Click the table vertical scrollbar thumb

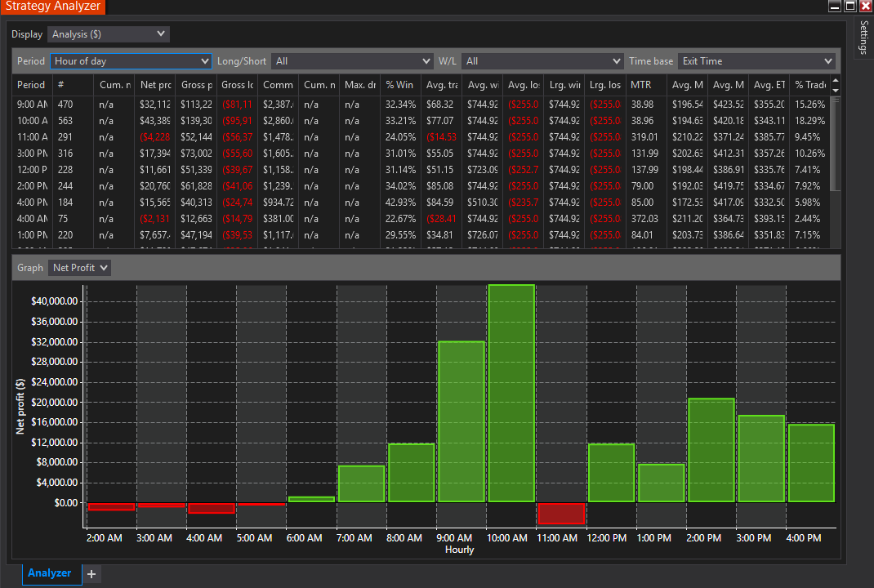[x=835, y=144]
